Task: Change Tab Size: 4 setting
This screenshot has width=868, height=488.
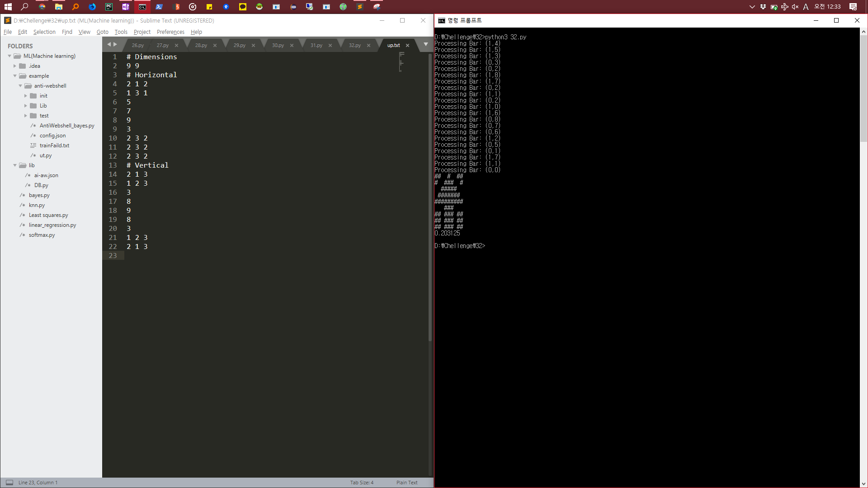Action: click(x=362, y=483)
